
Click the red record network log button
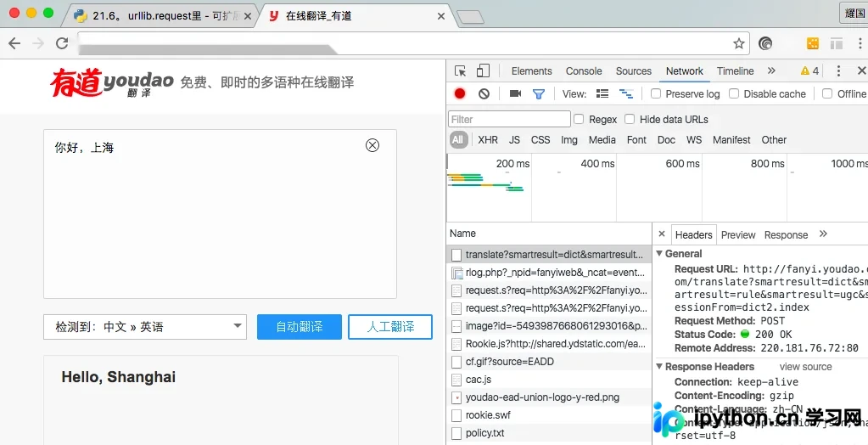point(460,93)
